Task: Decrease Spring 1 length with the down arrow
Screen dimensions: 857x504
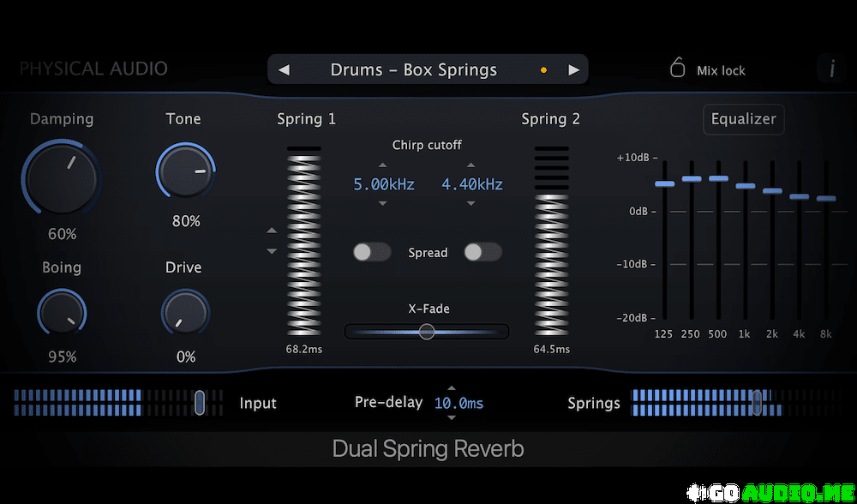Action: click(x=272, y=251)
